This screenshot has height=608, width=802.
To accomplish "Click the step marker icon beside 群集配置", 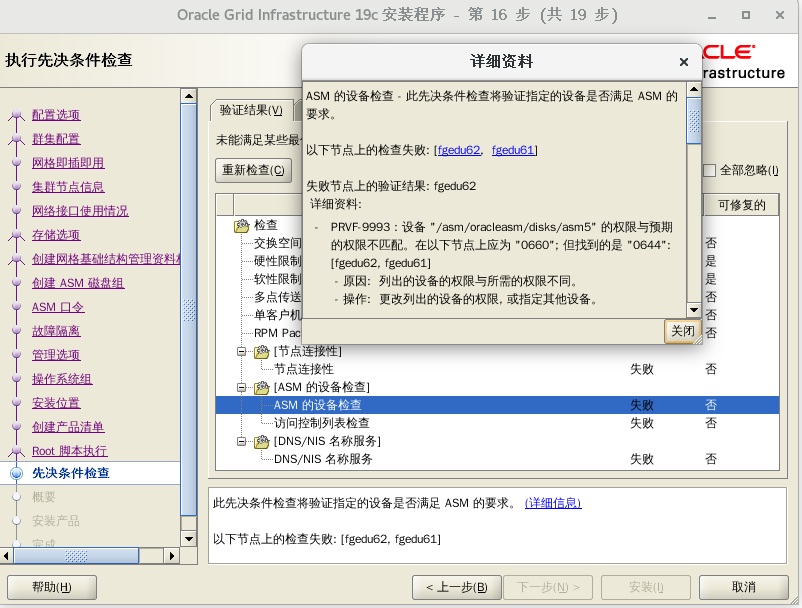I will [16, 139].
